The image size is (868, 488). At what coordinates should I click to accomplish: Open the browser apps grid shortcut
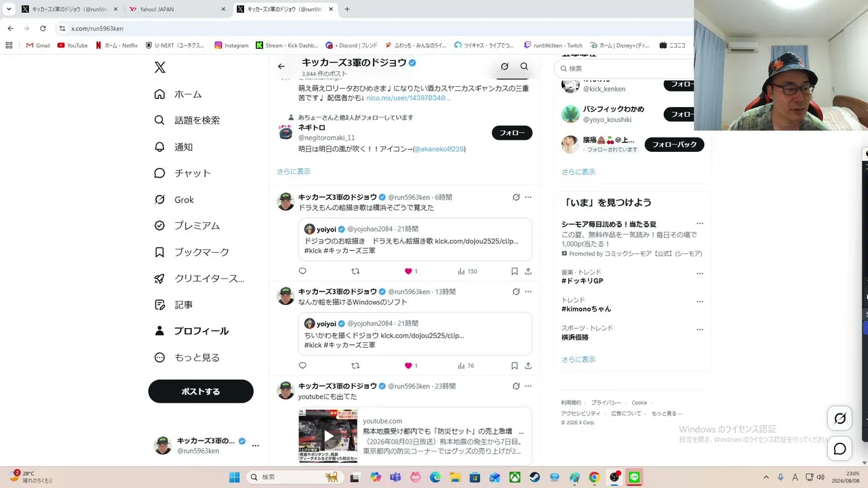click(9, 45)
